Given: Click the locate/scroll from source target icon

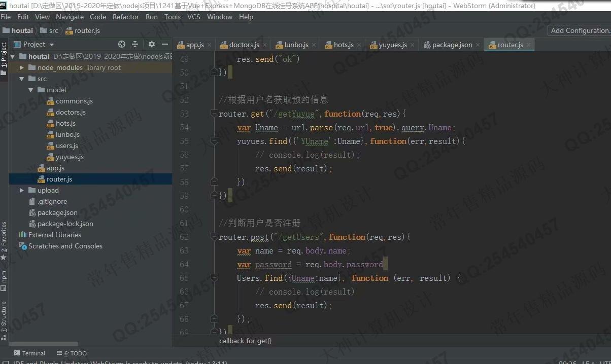Looking at the screenshot, I should pyautogui.click(x=122, y=44).
